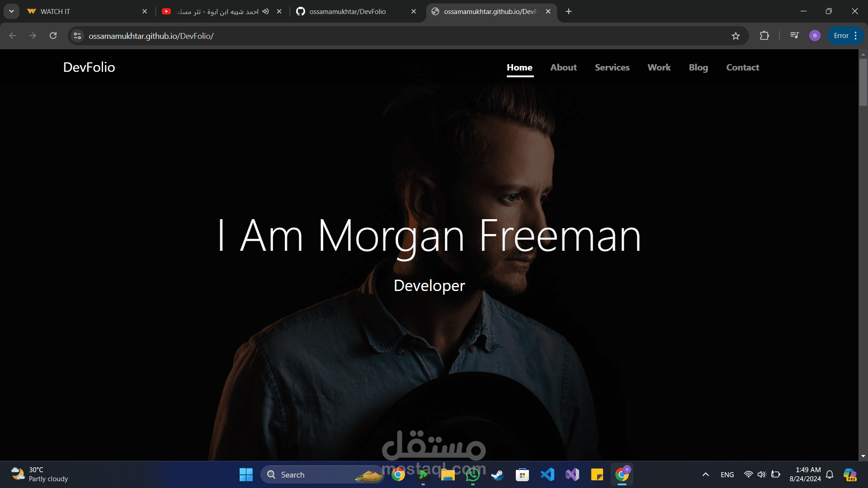Bookmark this page with star icon

pyautogui.click(x=736, y=36)
